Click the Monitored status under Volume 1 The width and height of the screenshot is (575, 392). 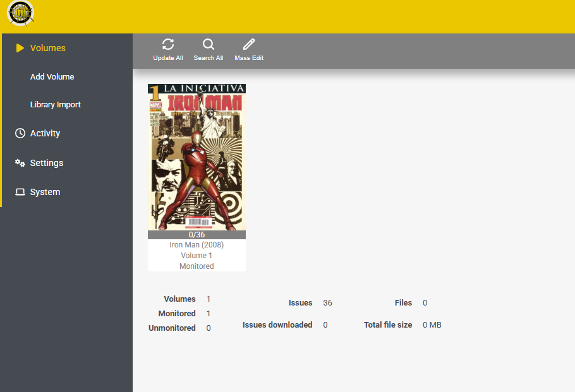[197, 266]
